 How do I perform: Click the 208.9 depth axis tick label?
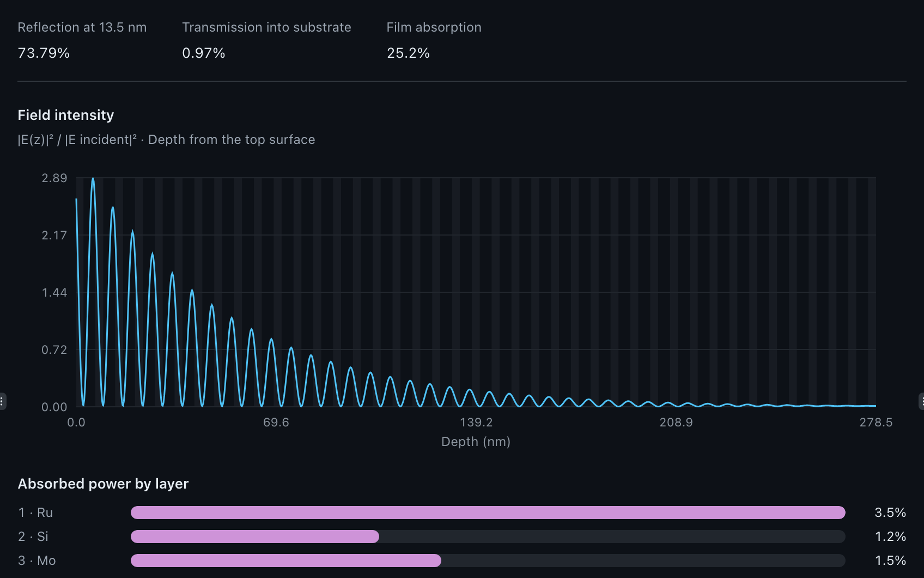tap(676, 423)
